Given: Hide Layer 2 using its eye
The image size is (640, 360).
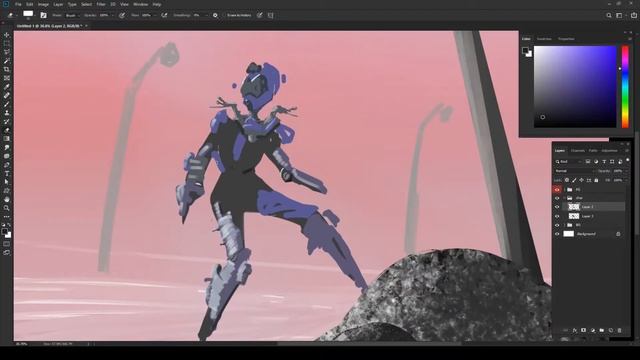Looking at the screenshot, I should [557, 207].
